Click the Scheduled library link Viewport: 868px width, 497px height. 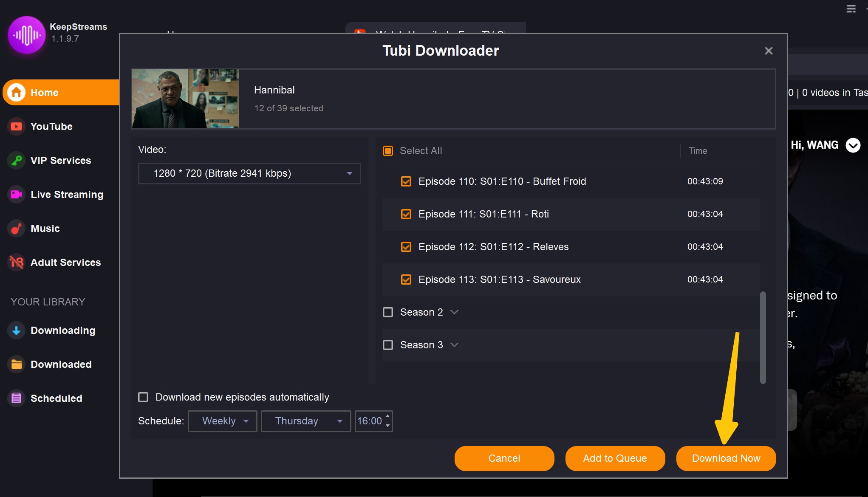coord(57,398)
